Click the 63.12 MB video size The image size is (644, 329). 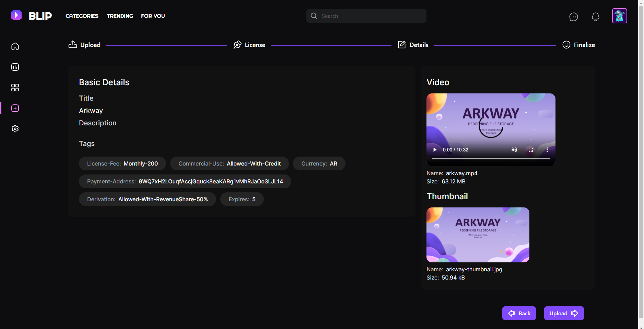454,181
